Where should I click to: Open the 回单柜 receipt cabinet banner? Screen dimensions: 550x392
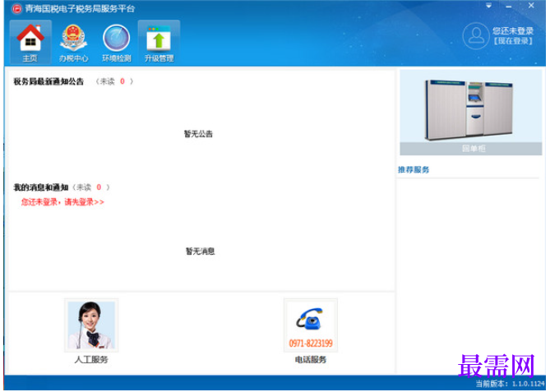coord(471,113)
